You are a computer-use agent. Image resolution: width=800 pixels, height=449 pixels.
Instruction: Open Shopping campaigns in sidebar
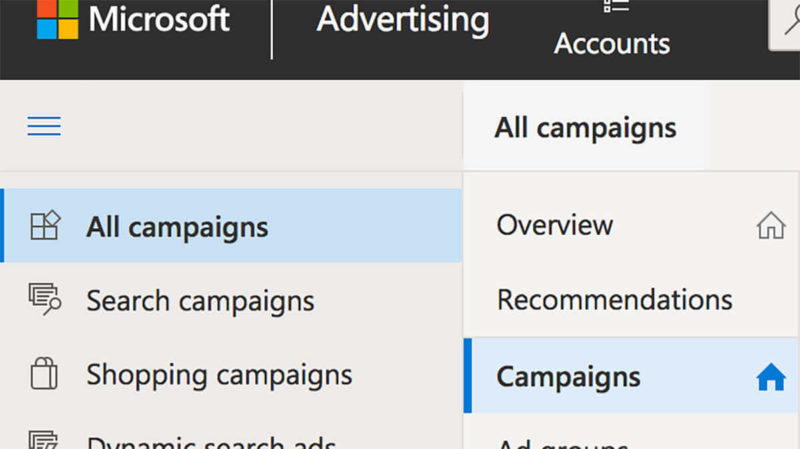click(231, 375)
